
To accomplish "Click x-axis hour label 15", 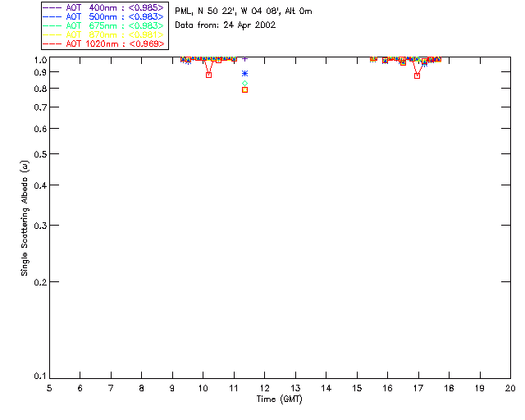I will [x=357, y=388].
